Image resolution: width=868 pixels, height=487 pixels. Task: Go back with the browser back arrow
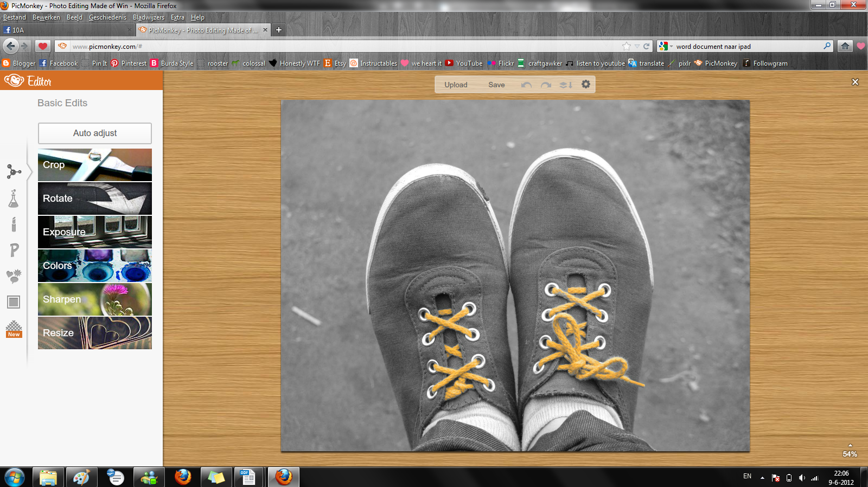pos(11,46)
